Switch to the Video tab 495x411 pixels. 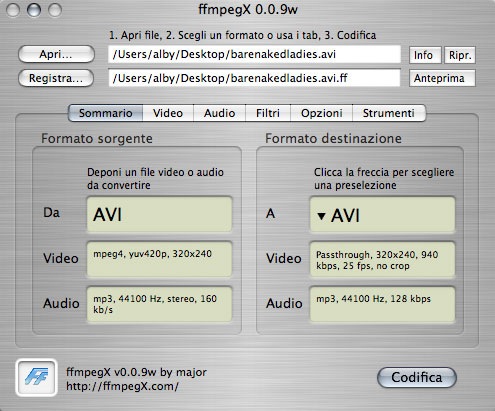pyautogui.click(x=168, y=113)
